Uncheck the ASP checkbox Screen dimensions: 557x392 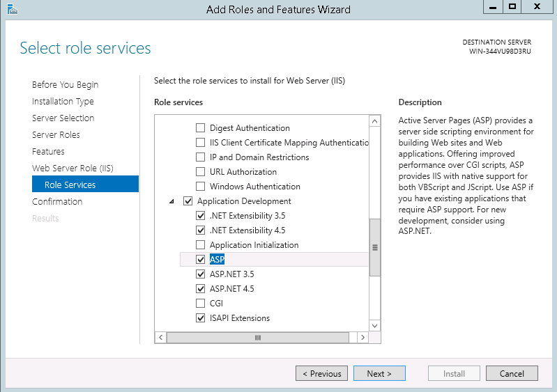(200, 260)
